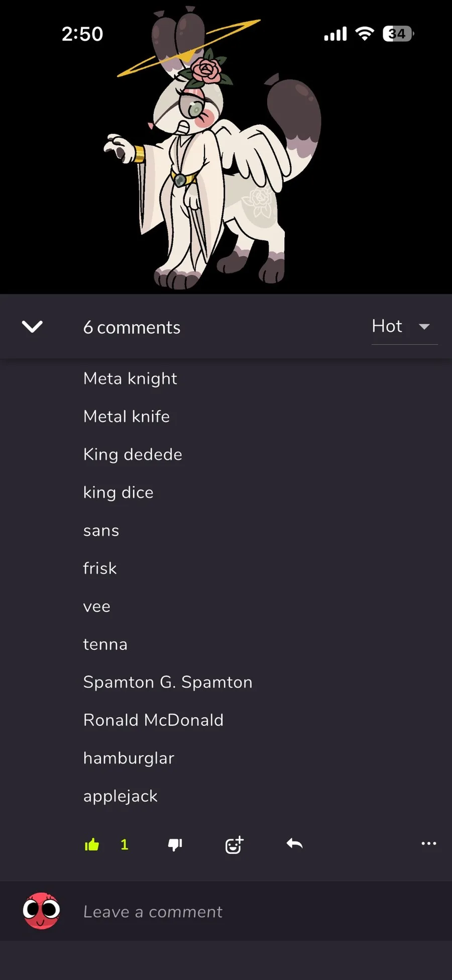Tap the "Spamton G. Spamton" comment line

[x=168, y=682]
